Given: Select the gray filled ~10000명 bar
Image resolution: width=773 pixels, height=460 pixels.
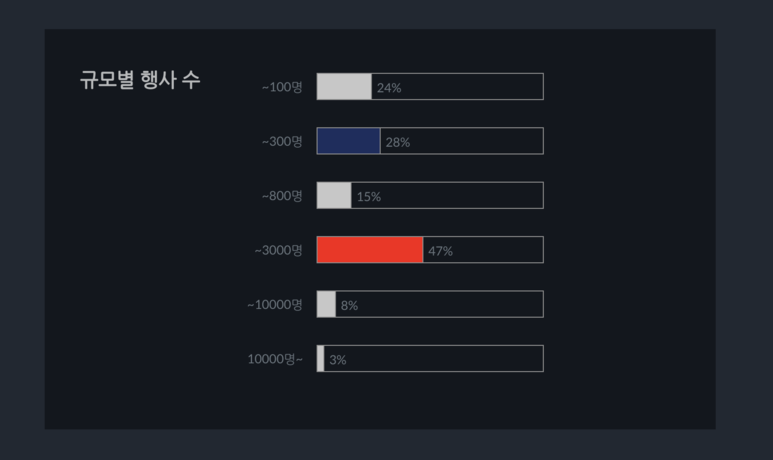Looking at the screenshot, I should pos(326,304).
